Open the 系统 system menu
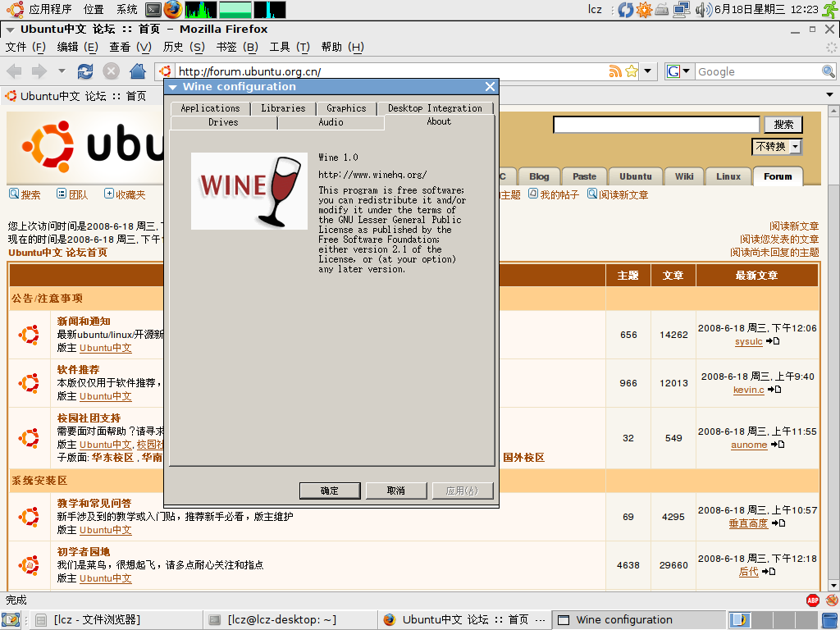Screen dimensions: 840x630 (127, 9)
